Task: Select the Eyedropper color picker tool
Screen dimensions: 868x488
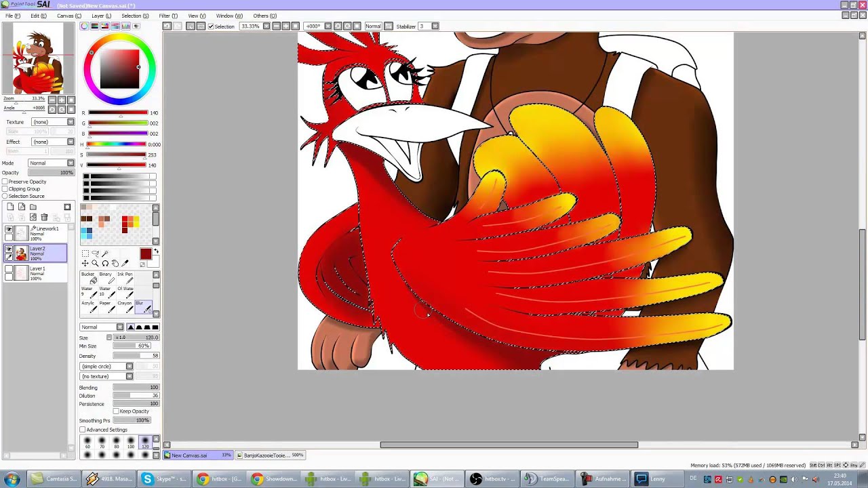Action: pos(125,263)
